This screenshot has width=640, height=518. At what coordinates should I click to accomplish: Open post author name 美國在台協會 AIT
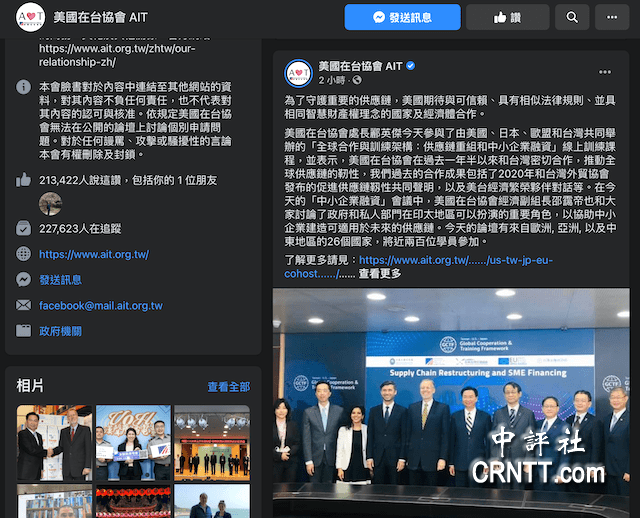360,66
